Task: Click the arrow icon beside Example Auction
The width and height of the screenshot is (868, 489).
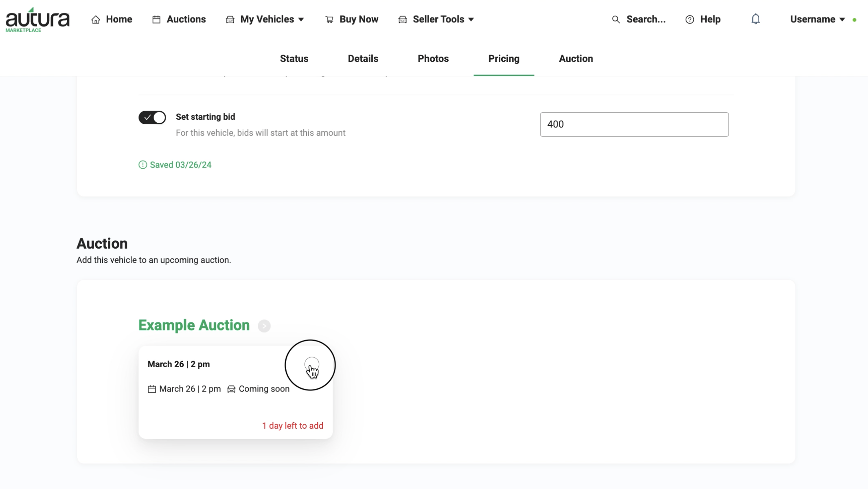Action: [264, 326]
